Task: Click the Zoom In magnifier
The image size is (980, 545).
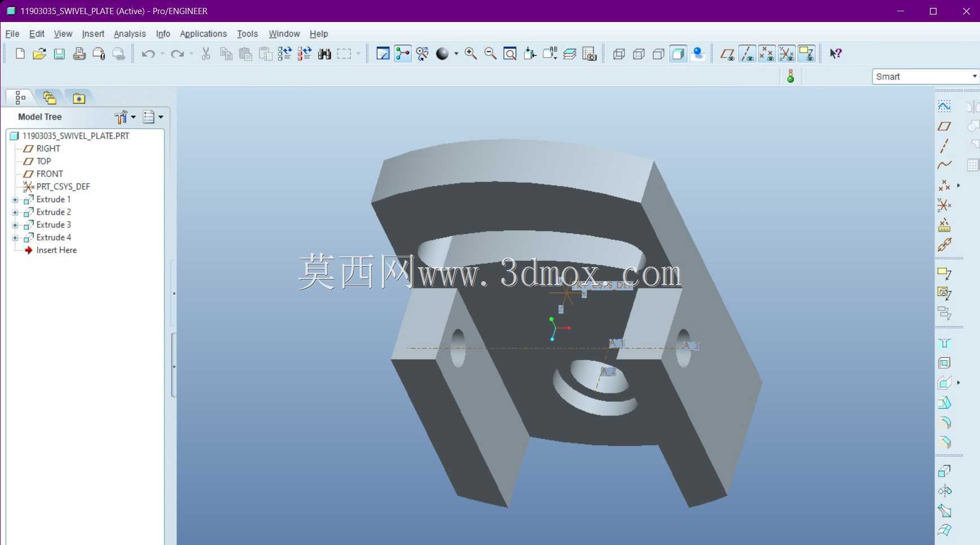Action: click(471, 54)
